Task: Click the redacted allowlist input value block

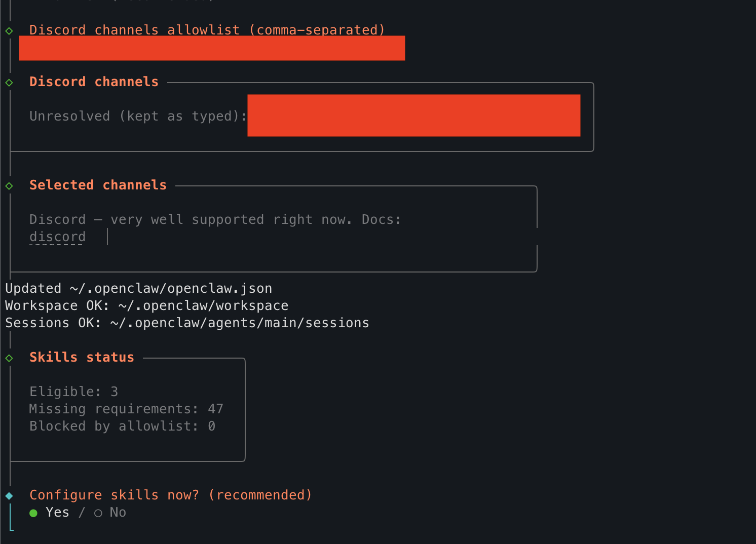Action: point(212,48)
